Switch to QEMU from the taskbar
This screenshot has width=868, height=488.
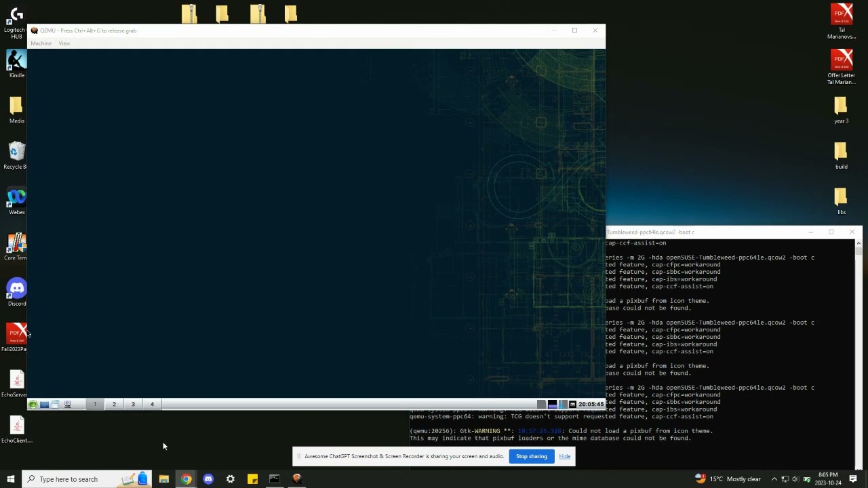296,479
